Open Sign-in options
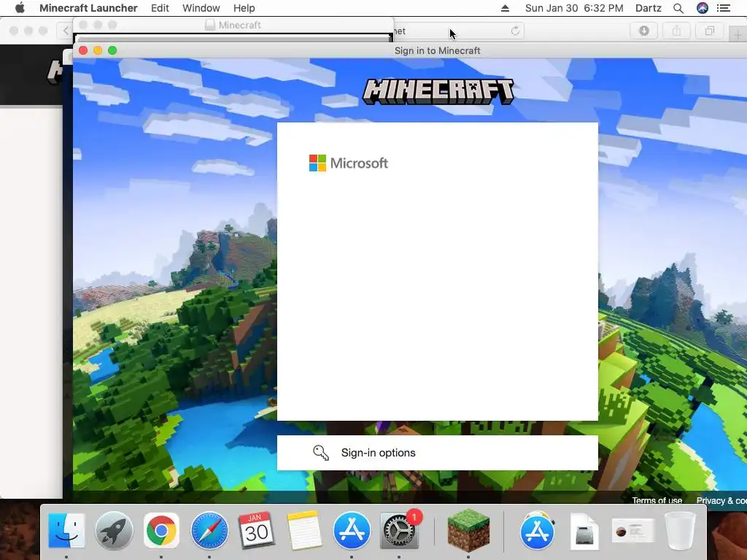Image resolution: width=747 pixels, height=560 pixels. [x=438, y=452]
